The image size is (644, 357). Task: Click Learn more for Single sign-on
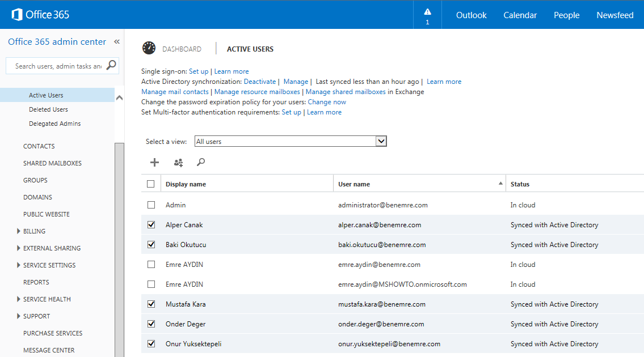tap(231, 71)
